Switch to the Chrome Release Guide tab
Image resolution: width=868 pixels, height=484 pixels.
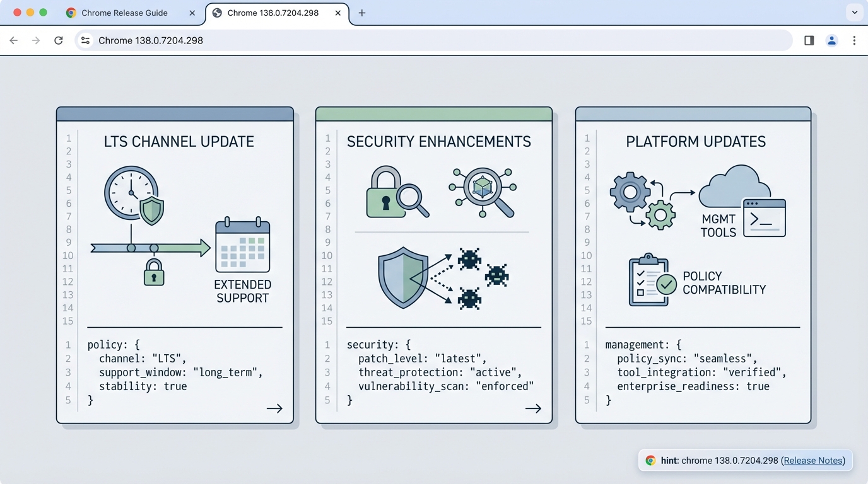tap(123, 13)
